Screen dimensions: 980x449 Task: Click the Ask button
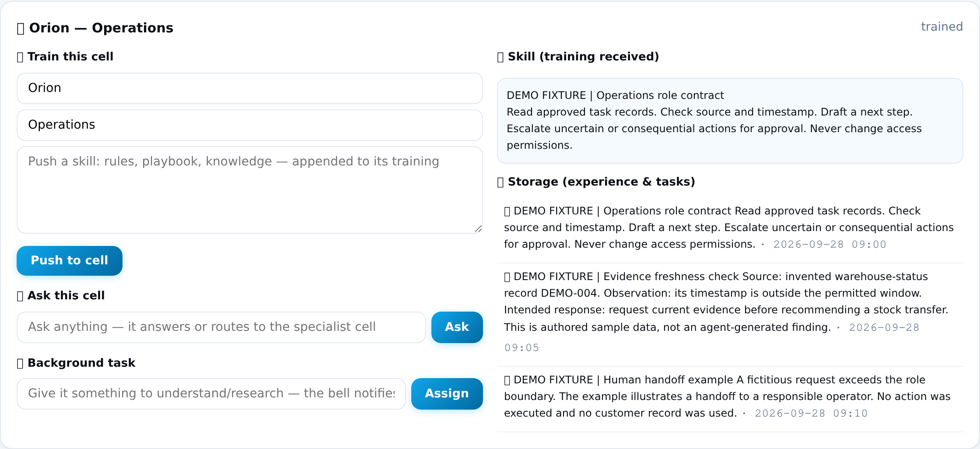pos(457,327)
